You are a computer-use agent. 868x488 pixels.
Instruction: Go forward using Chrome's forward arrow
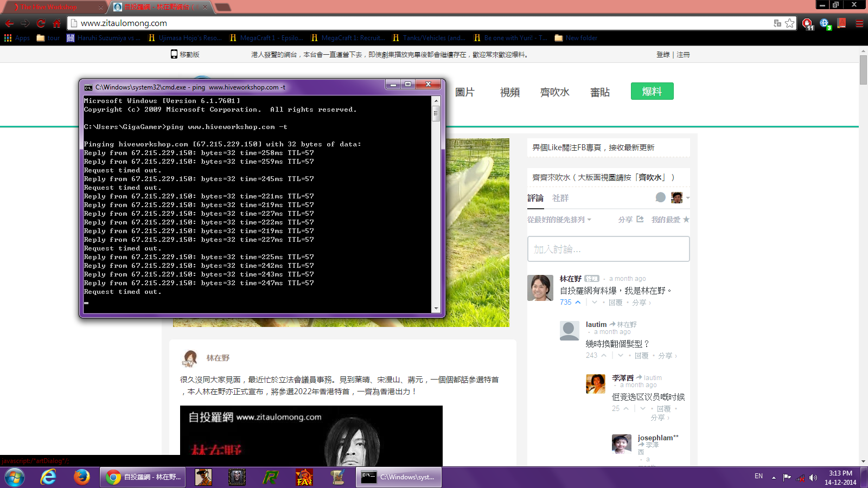pos(25,23)
